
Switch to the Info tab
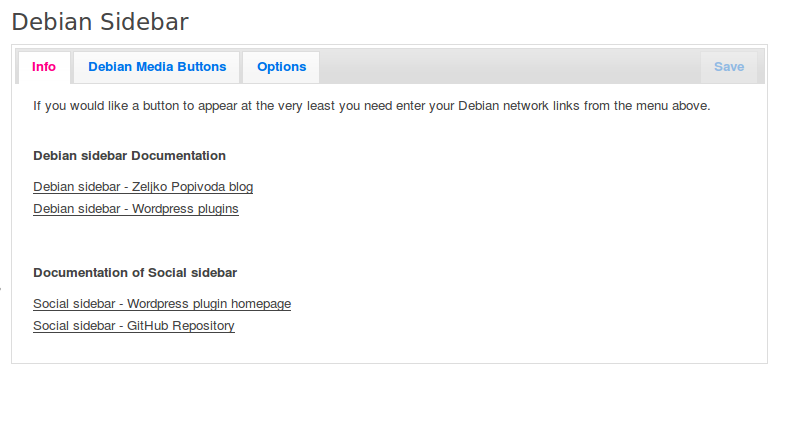pos(44,67)
